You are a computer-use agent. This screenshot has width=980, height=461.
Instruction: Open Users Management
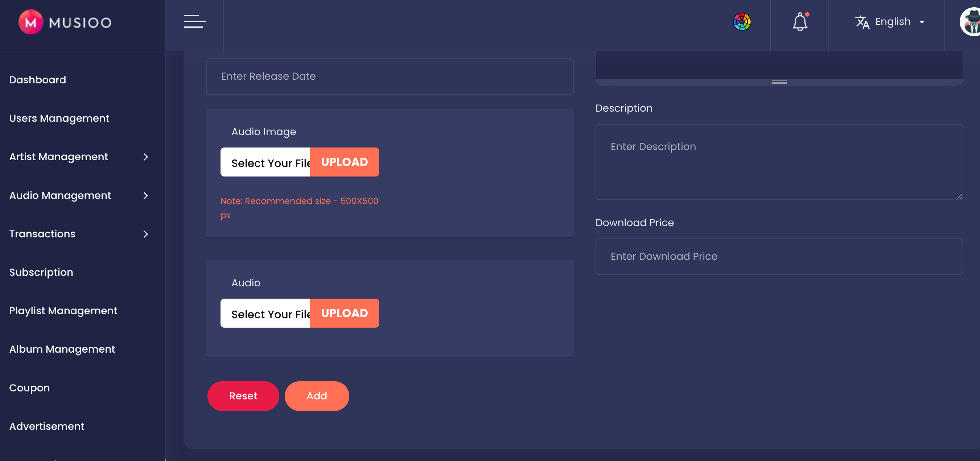coord(59,118)
